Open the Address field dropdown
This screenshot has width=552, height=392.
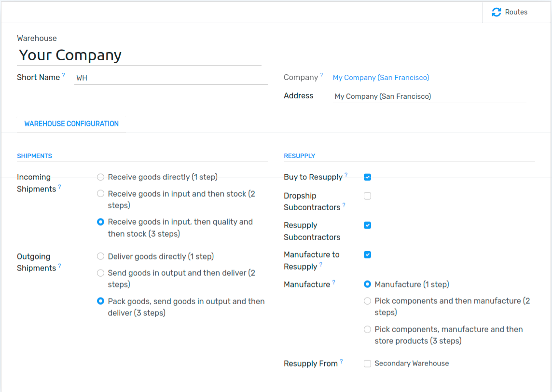(429, 96)
